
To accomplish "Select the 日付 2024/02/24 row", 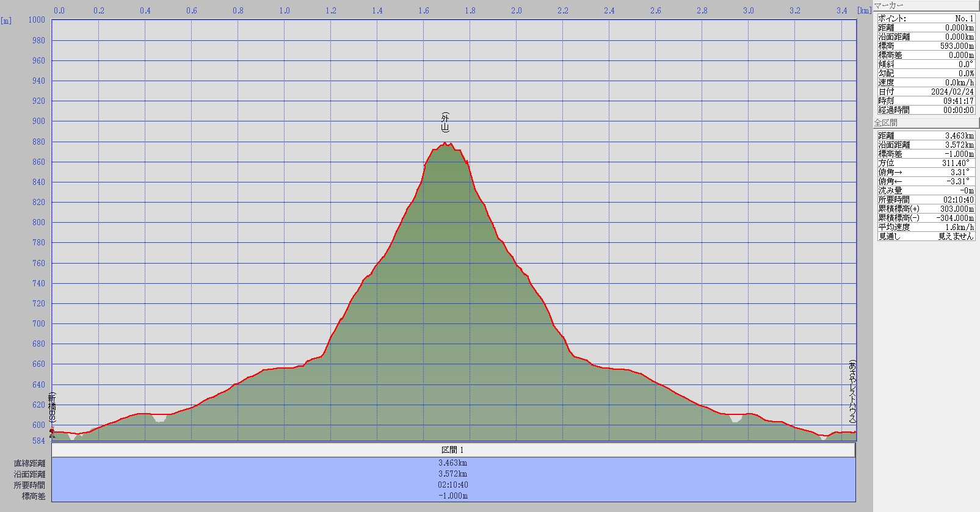I will pos(926,92).
